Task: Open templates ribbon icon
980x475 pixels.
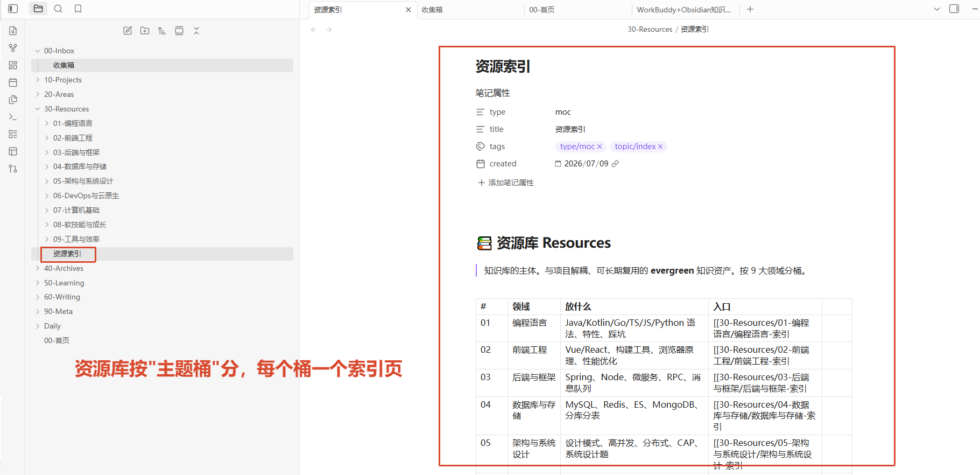Action: tap(13, 100)
